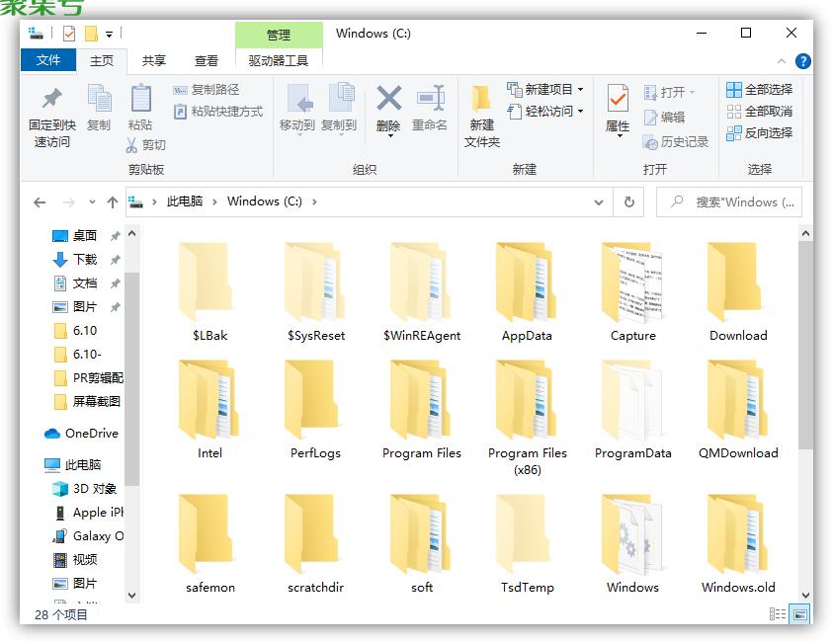Screen dimensions: 833x644
Task: Open the Help question mark icon
Action: 803,60
